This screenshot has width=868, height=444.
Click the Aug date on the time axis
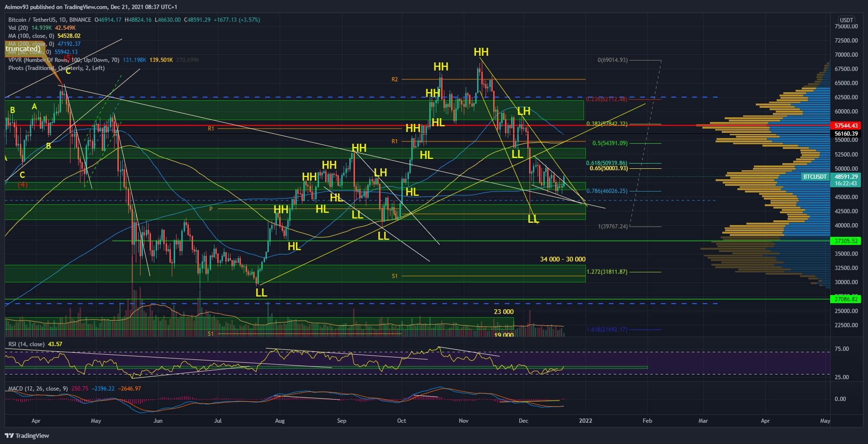pos(280,420)
